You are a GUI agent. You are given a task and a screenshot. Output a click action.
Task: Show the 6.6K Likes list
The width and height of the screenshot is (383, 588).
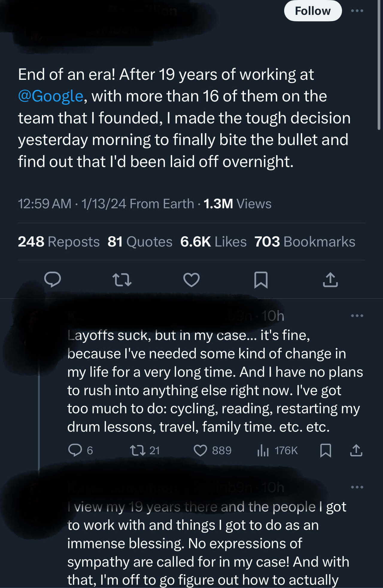[x=213, y=242]
